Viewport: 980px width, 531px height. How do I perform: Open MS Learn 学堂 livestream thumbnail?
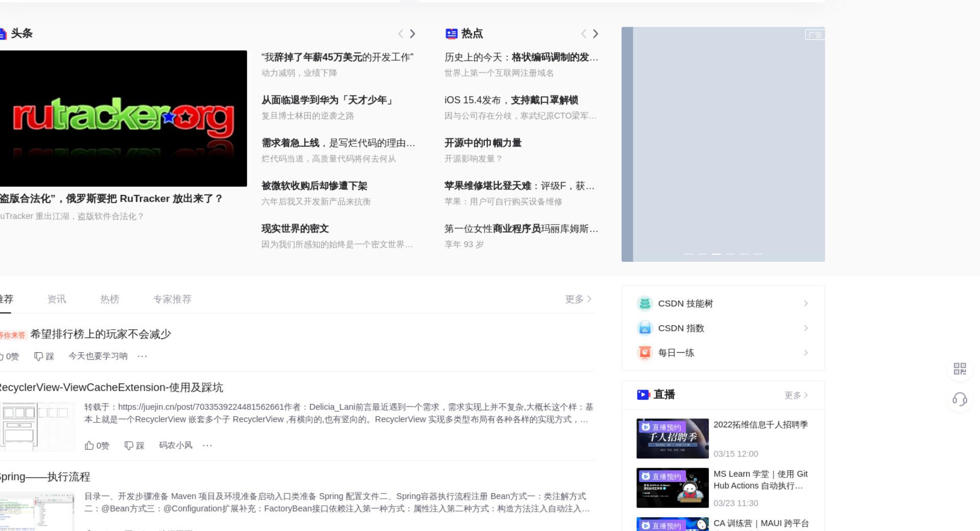tap(673, 488)
